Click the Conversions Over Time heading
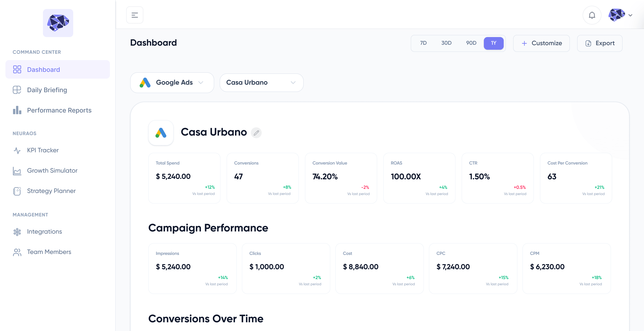 [206, 319]
